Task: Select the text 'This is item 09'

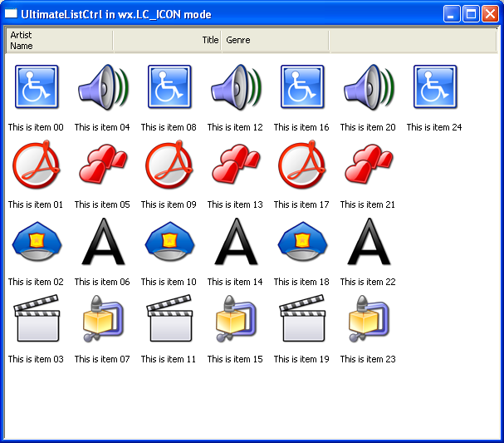Action: [x=169, y=205]
